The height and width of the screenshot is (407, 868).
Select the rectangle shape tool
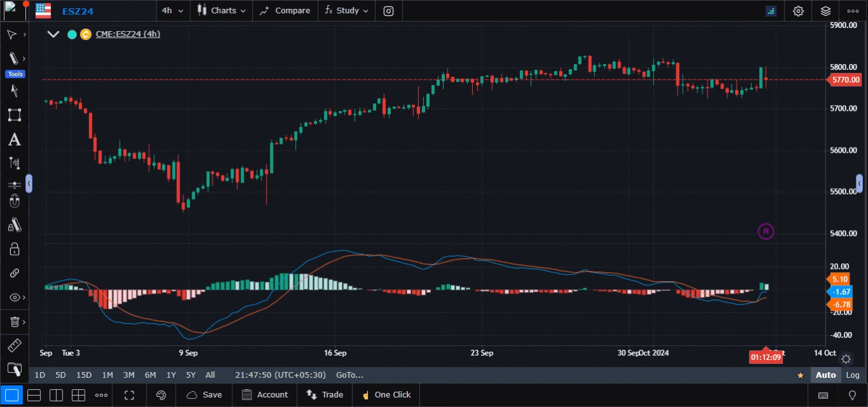(x=14, y=115)
